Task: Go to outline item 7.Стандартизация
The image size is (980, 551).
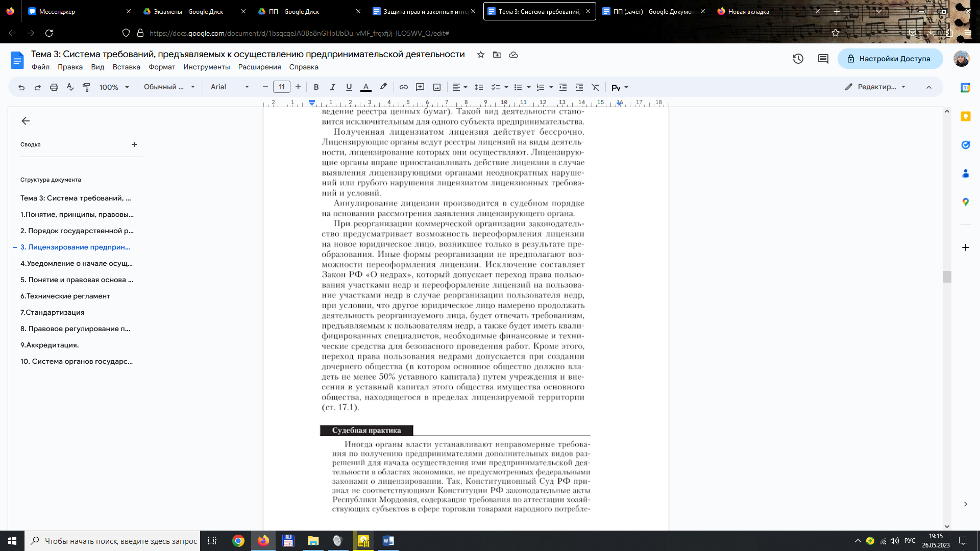Action: point(52,312)
